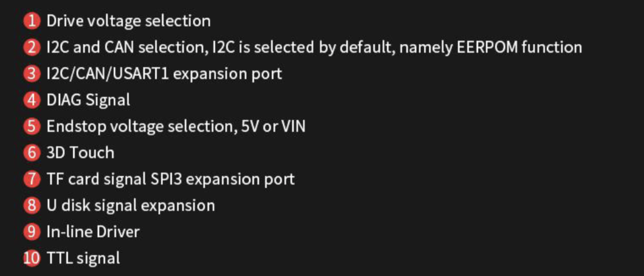
Task: Click the red number 5 badge
Action: point(32,127)
